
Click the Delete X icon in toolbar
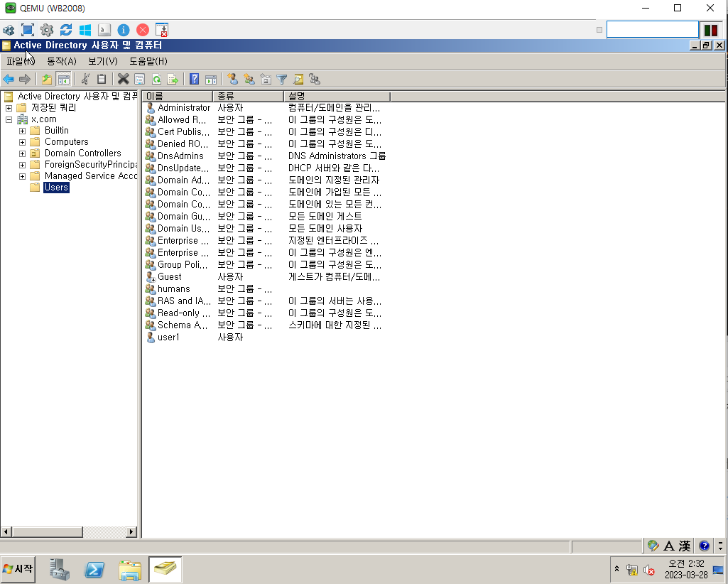pos(123,80)
